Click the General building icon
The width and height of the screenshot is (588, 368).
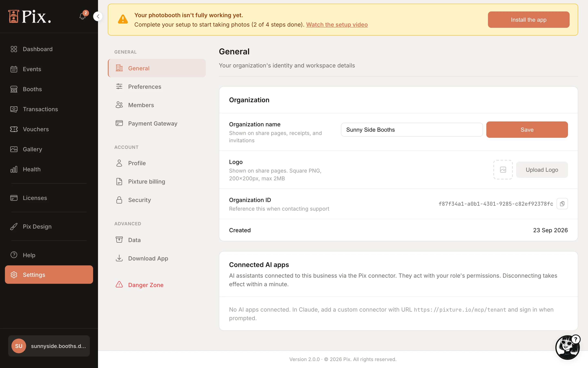pyautogui.click(x=119, y=68)
